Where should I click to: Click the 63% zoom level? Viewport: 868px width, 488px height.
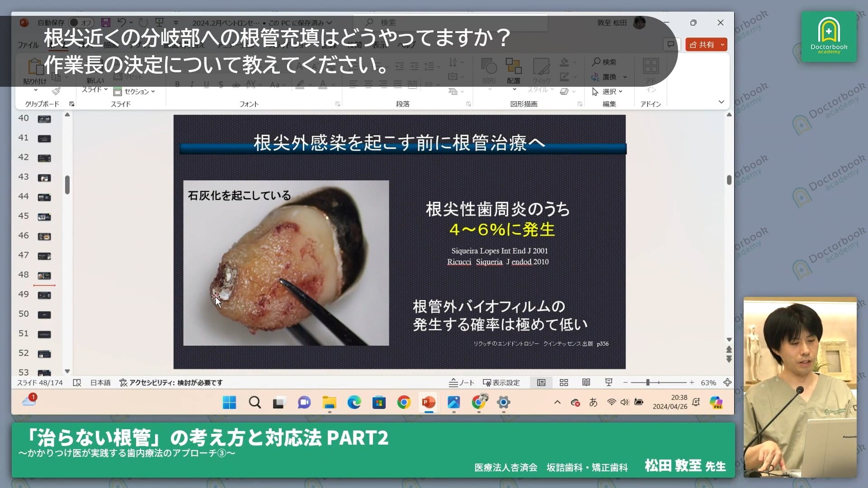coord(708,383)
